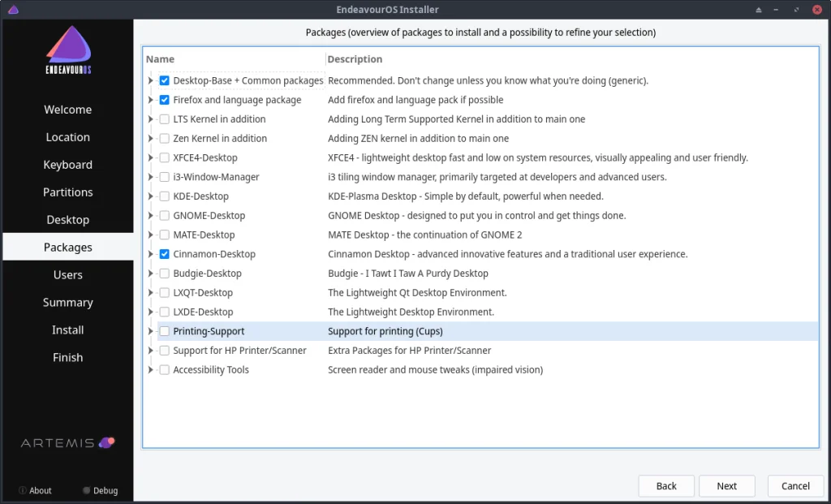Enable the Printing-Support checkbox
The width and height of the screenshot is (831, 504).
tap(164, 331)
